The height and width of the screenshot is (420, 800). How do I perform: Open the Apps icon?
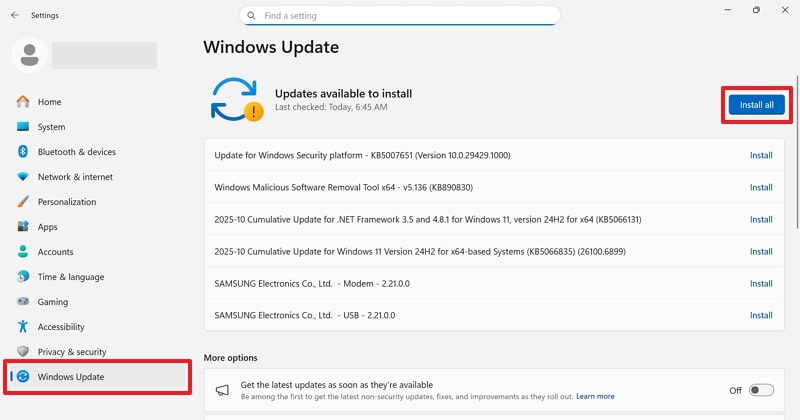pos(22,227)
